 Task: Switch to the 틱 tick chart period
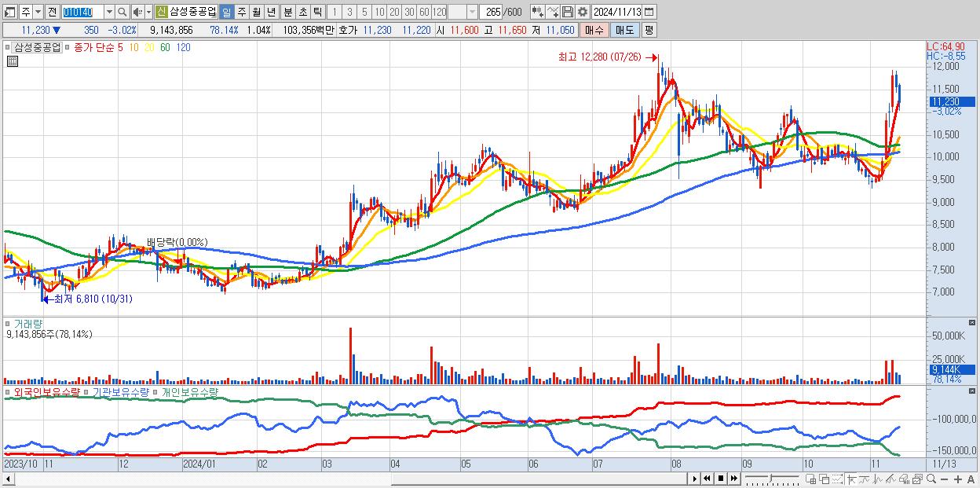click(317, 12)
